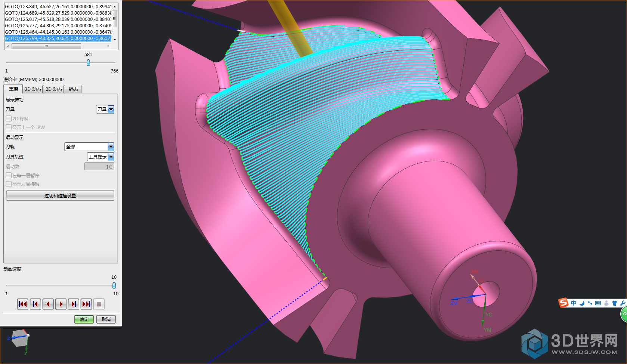Click the Sogou input method logo

(563, 303)
